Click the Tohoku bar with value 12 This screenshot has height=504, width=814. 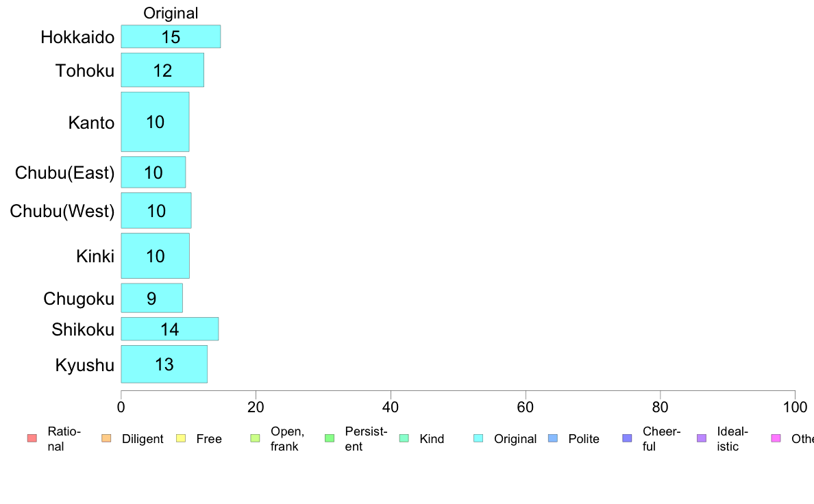(x=162, y=70)
